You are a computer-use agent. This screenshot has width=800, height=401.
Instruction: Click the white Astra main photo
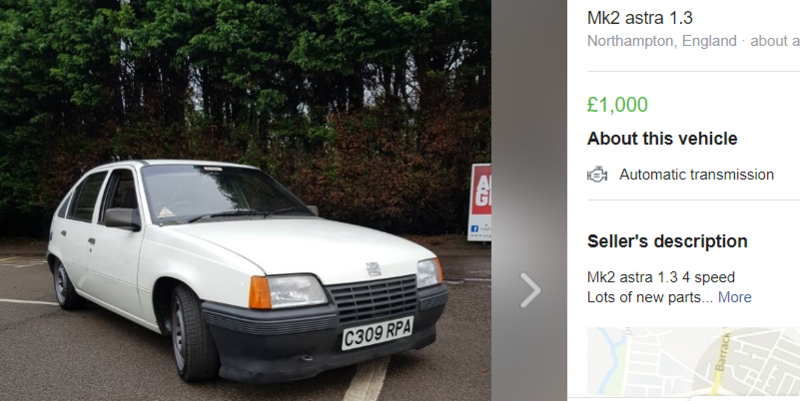tap(245, 200)
